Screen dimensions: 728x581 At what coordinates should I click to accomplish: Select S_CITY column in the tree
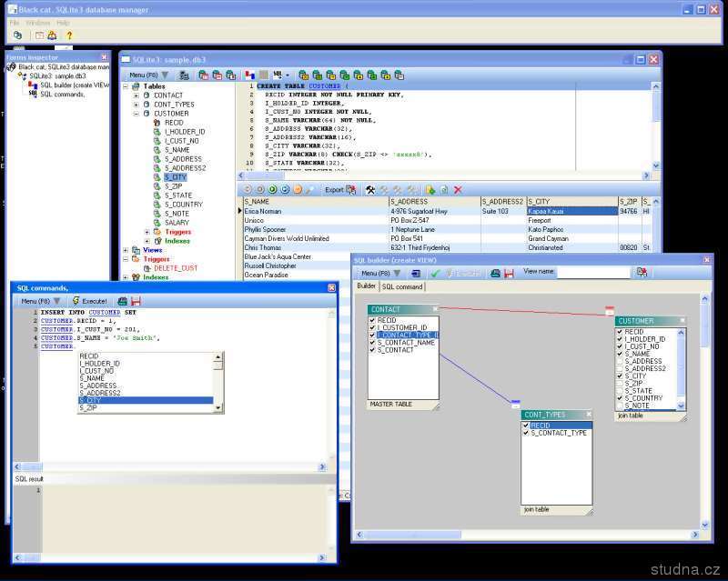[x=176, y=177]
